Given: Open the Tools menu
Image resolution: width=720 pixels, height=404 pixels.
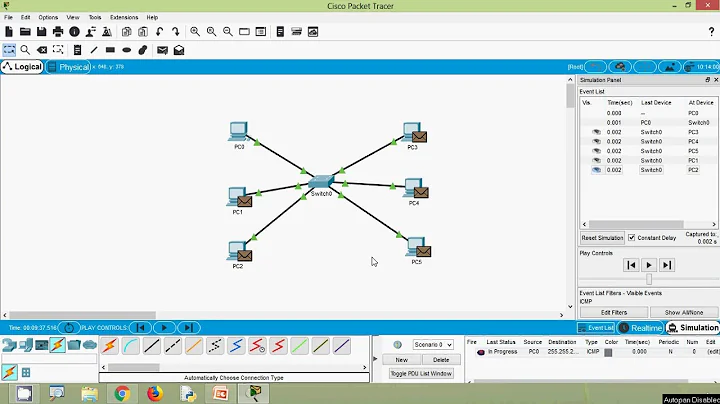Looking at the screenshot, I should (x=95, y=17).
